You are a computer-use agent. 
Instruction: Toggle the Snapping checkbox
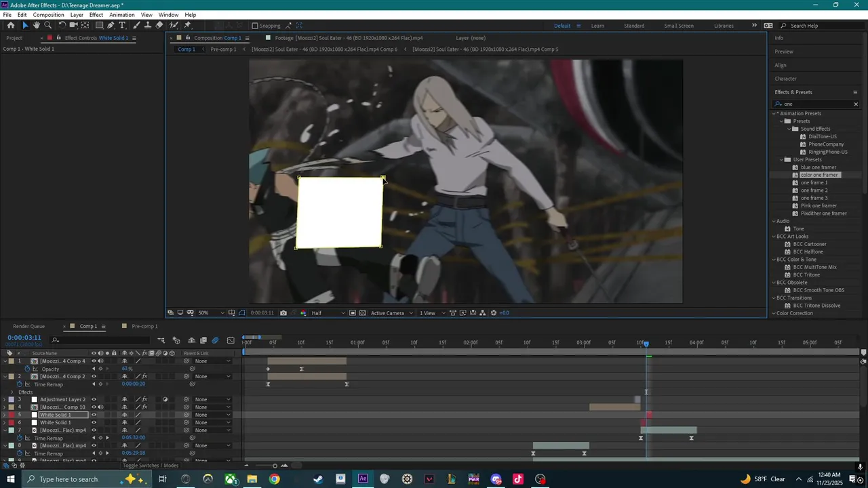pos(255,26)
